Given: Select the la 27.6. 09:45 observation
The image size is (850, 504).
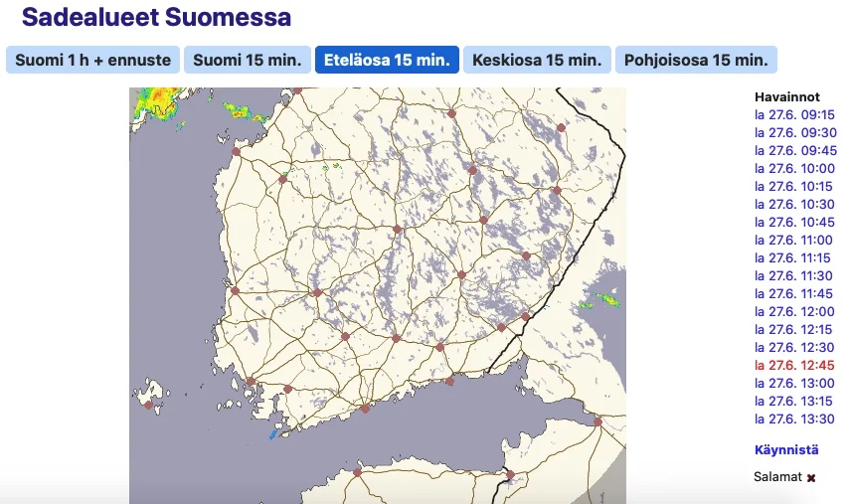Looking at the screenshot, I should [794, 151].
